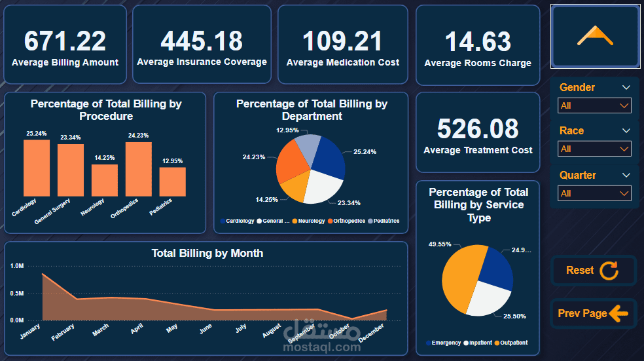Viewport: 644px width, 361px height.
Task: Open the Quarter All dropdown
Action: [x=594, y=193]
